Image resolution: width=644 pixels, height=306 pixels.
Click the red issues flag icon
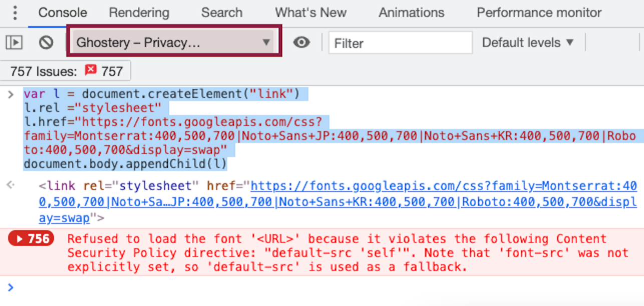[x=91, y=71]
